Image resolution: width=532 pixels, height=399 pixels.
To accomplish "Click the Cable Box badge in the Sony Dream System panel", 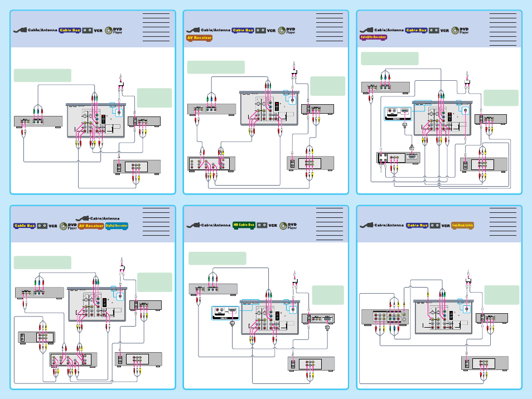I will pos(417,226).
